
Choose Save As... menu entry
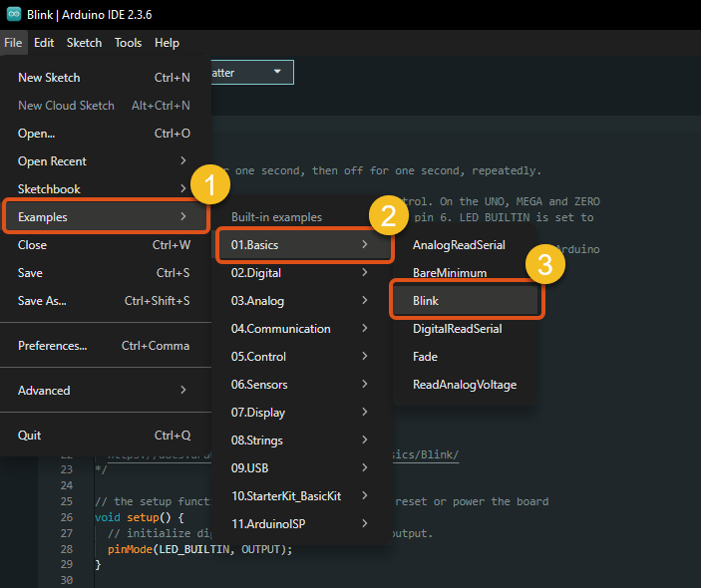click(106, 301)
